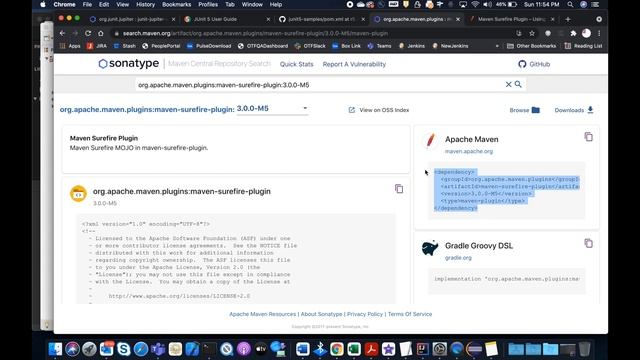
Task: Open Google Chrome in Dock
Action: (x=337, y=349)
